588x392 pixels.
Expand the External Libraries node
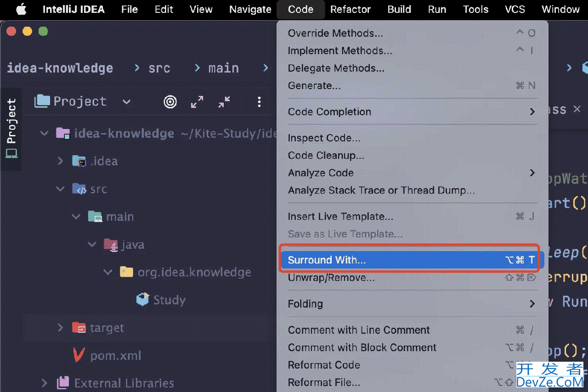click(45, 383)
